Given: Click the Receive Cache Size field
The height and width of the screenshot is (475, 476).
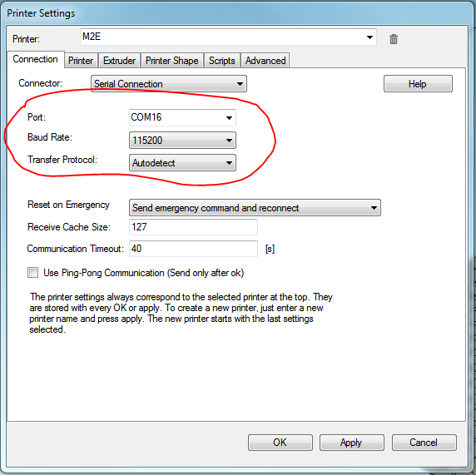Looking at the screenshot, I should click(x=193, y=227).
